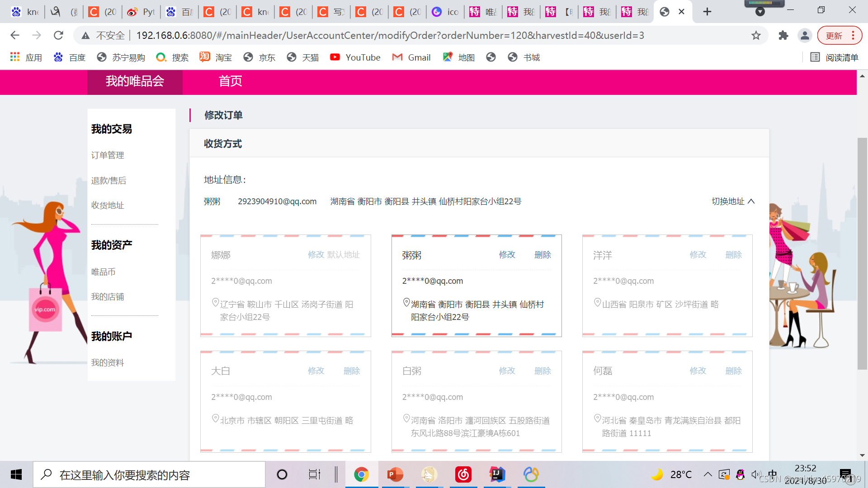Reload the current page

pos(58,35)
